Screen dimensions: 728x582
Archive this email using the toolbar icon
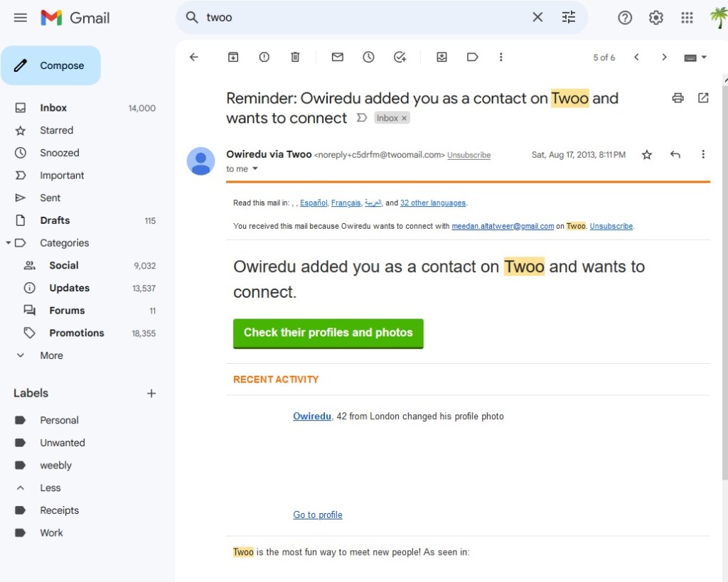tap(233, 58)
